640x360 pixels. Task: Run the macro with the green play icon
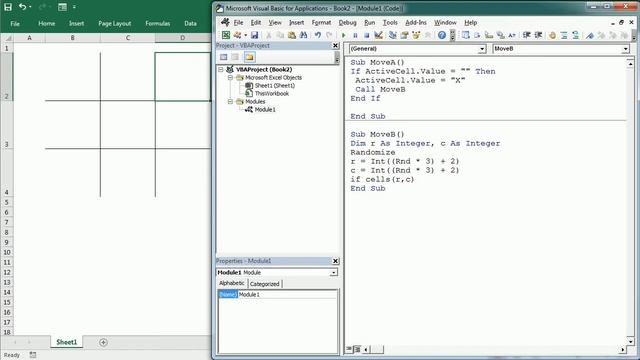click(x=343, y=35)
